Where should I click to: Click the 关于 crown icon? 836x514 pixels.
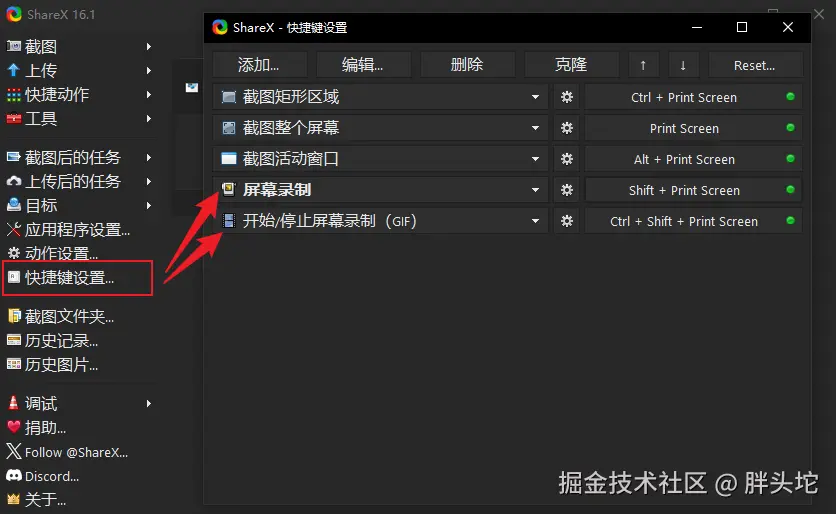[x=13, y=500]
